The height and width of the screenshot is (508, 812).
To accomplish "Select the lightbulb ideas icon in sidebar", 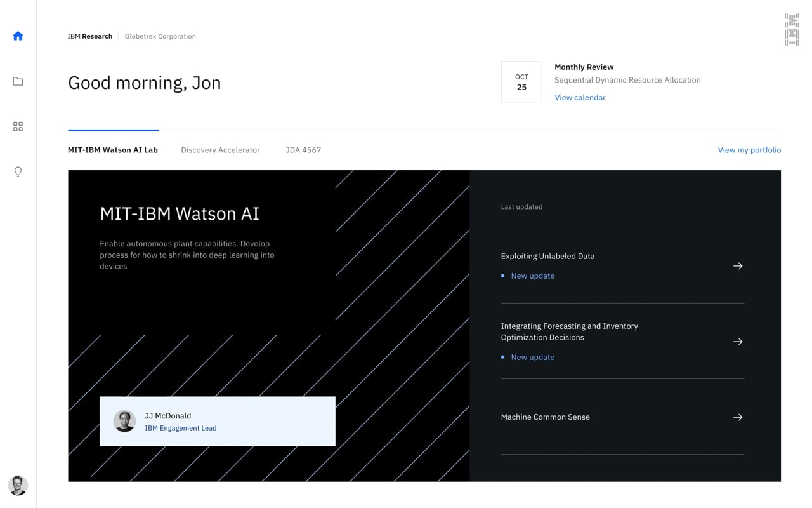I will 18,171.
